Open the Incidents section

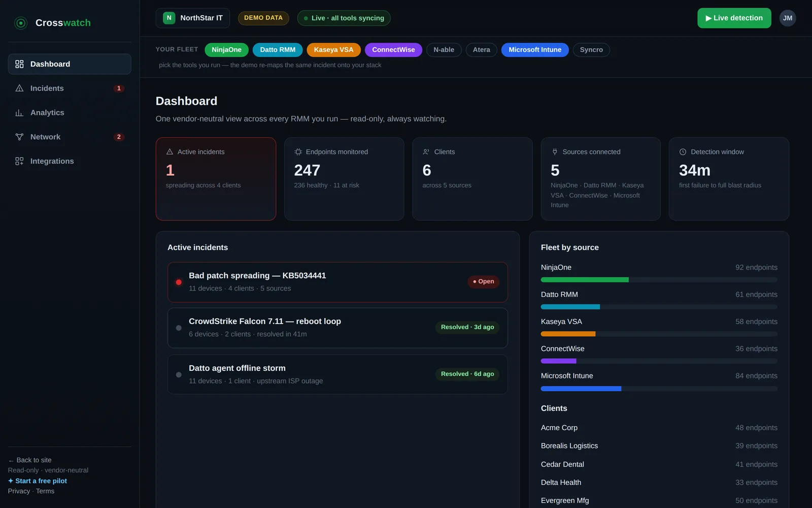[x=70, y=88]
